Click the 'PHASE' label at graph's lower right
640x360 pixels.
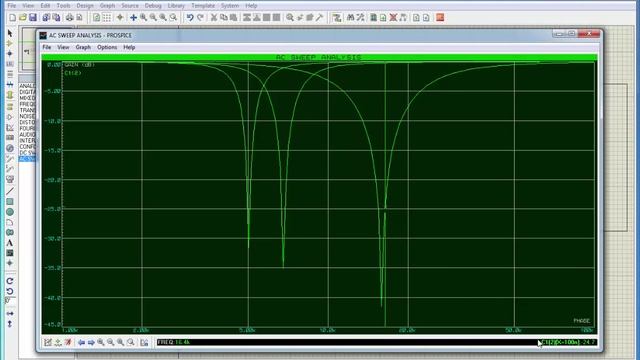coord(581,321)
